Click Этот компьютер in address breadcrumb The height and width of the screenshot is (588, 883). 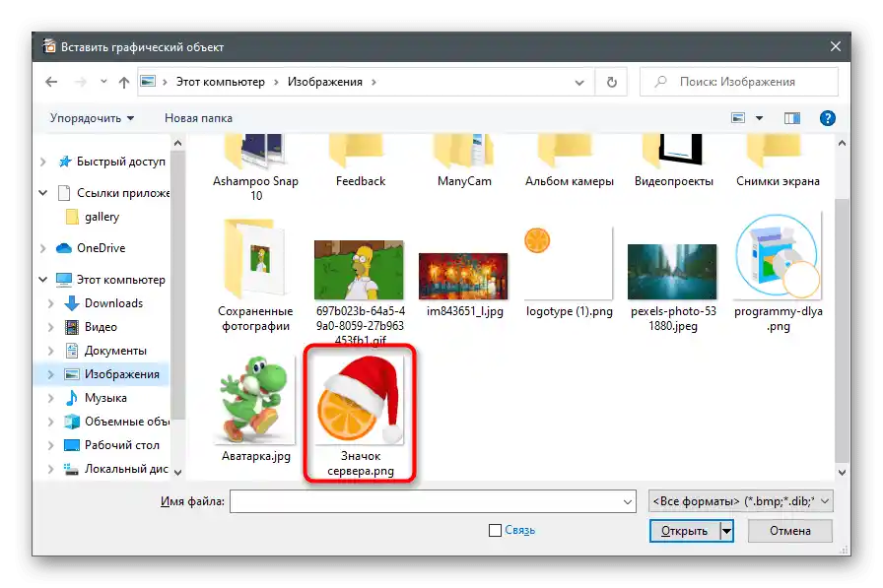[x=220, y=82]
